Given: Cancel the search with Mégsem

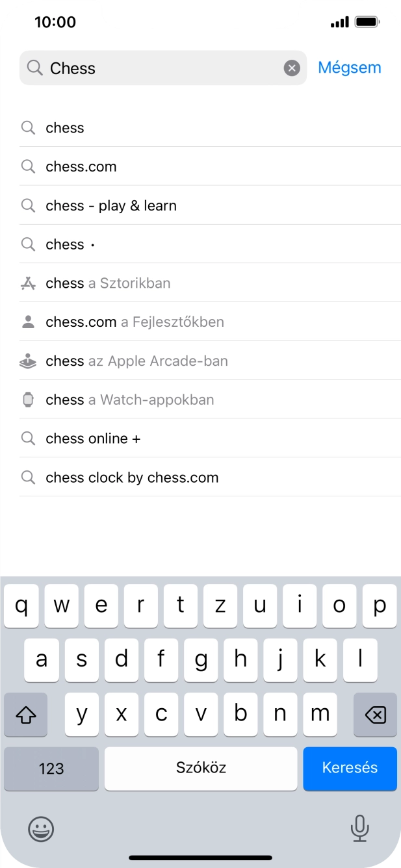Looking at the screenshot, I should coord(350,67).
